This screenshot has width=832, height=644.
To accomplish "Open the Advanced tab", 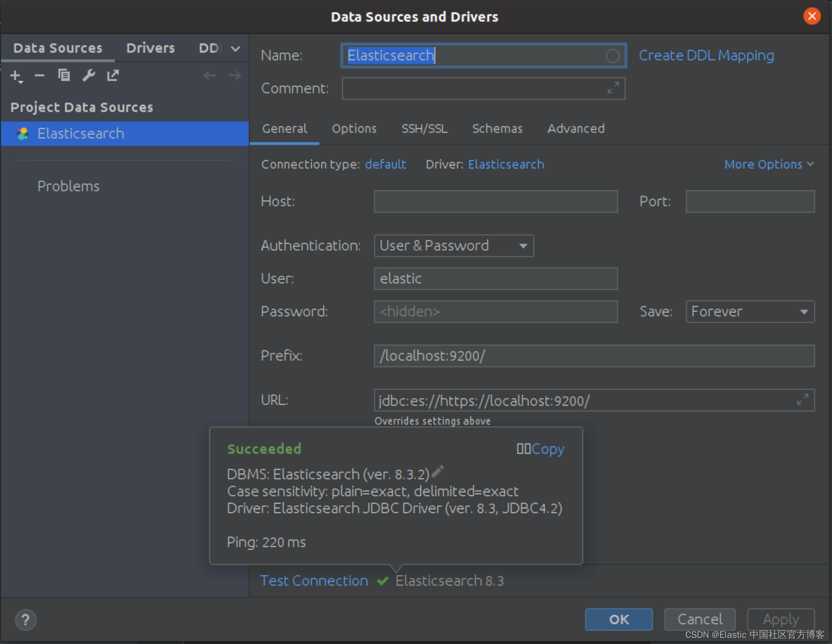I will (576, 129).
